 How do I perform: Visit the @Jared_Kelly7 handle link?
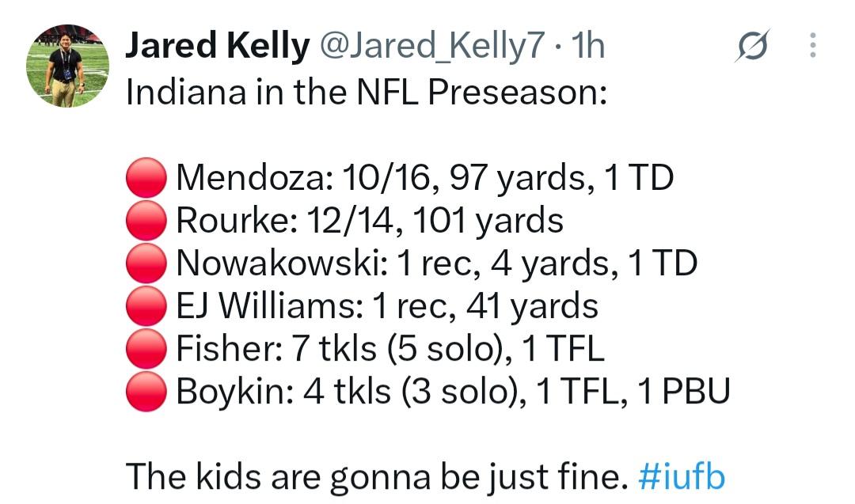[432, 45]
